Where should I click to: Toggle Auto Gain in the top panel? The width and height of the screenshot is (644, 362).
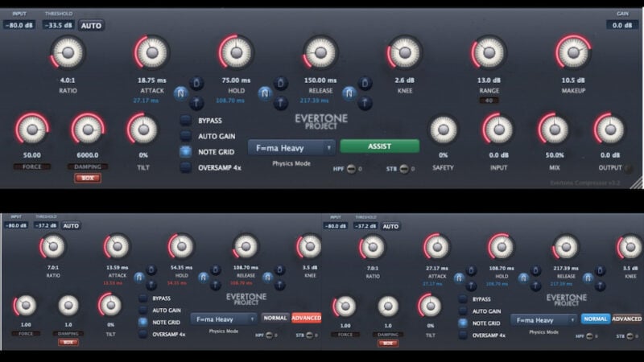186,137
